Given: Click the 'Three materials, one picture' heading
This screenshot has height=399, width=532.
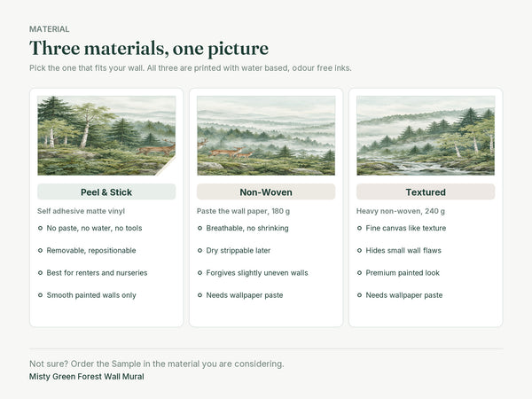Looking at the screenshot, I should [x=149, y=48].
